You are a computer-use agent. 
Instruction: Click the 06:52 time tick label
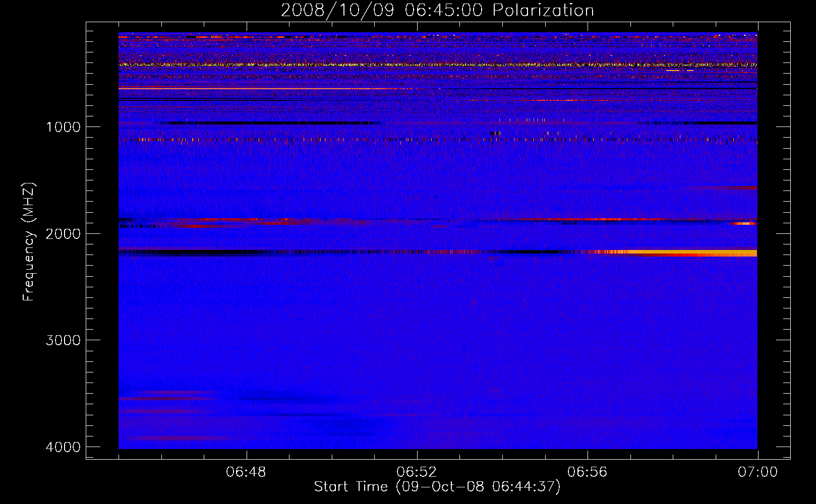coord(417,472)
